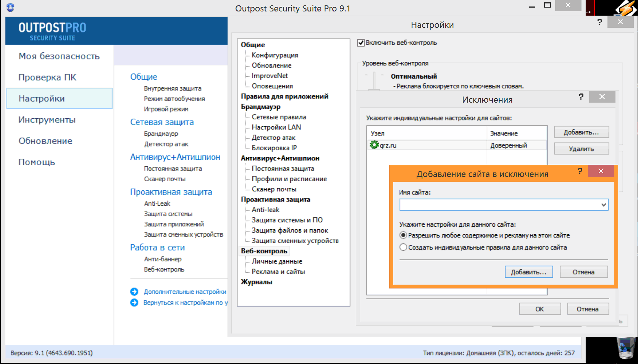Click the green gear icon beside qrz.ru

pos(374,145)
